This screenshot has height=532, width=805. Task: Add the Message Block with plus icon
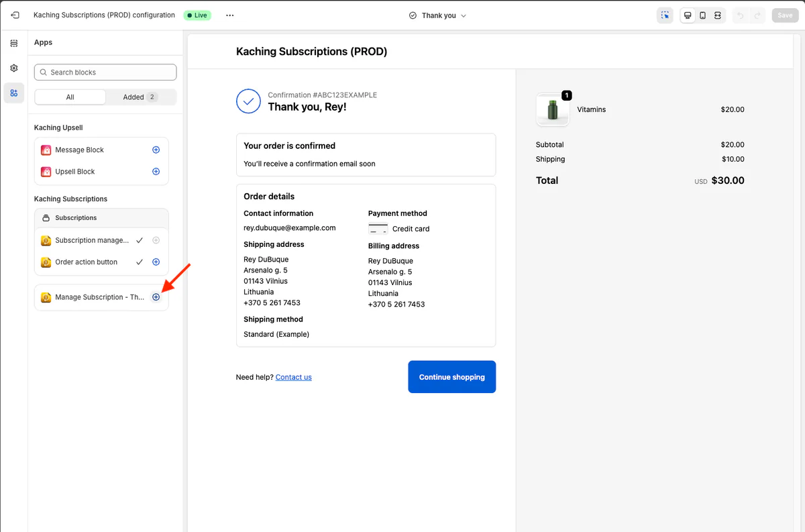tap(156, 150)
